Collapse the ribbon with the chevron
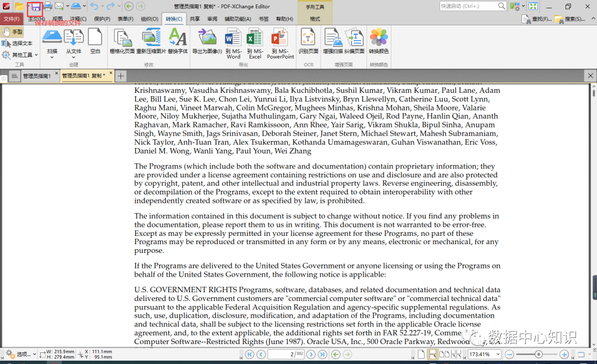This screenshot has width=597, height=364. (593, 18)
